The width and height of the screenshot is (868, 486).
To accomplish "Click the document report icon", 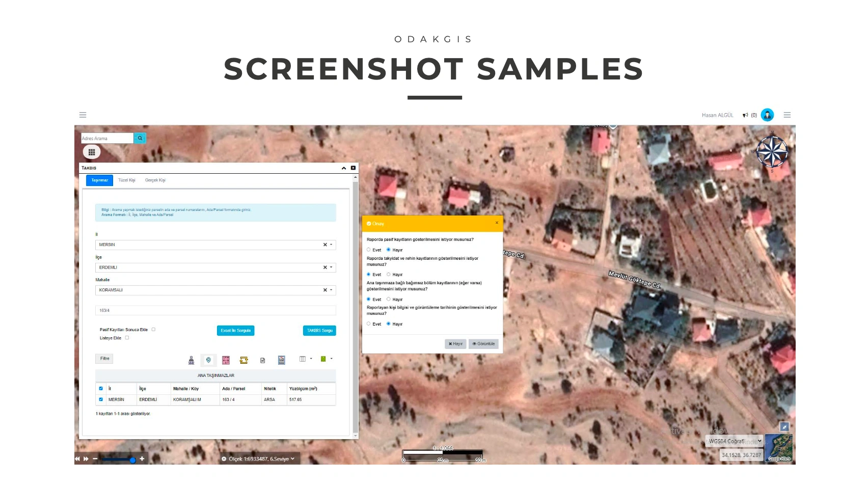I will click(x=263, y=360).
